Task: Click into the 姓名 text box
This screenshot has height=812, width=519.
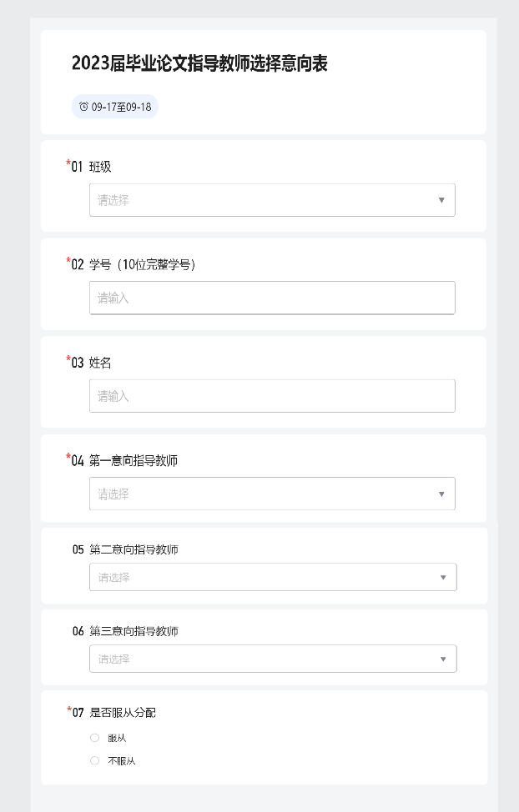Action: 272,396
